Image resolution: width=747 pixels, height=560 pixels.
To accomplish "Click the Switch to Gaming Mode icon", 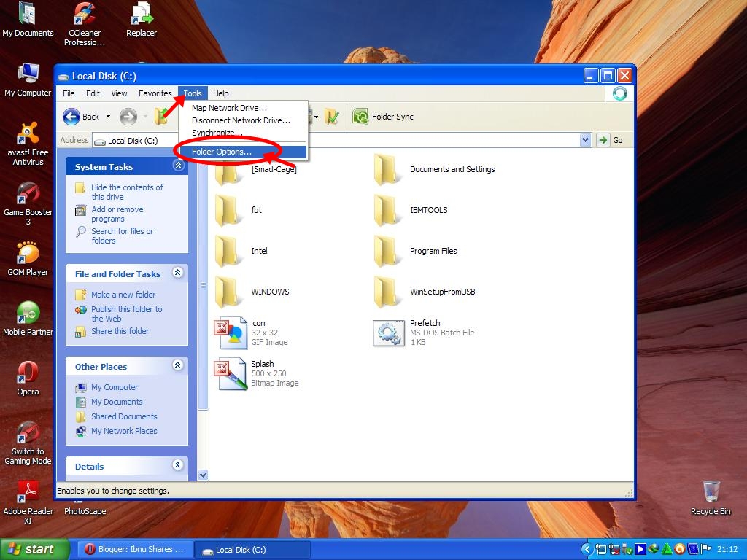I will tap(28, 443).
